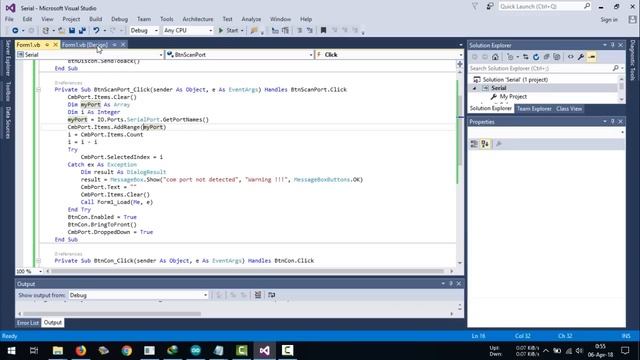
Task: Click the wrench Properties icon in Solution Explorer
Action: click(581, 57)
